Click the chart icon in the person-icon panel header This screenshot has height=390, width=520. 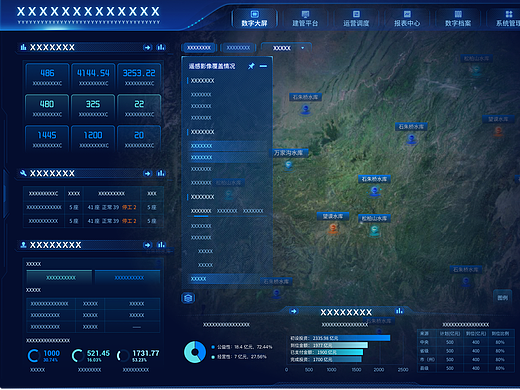161,245
